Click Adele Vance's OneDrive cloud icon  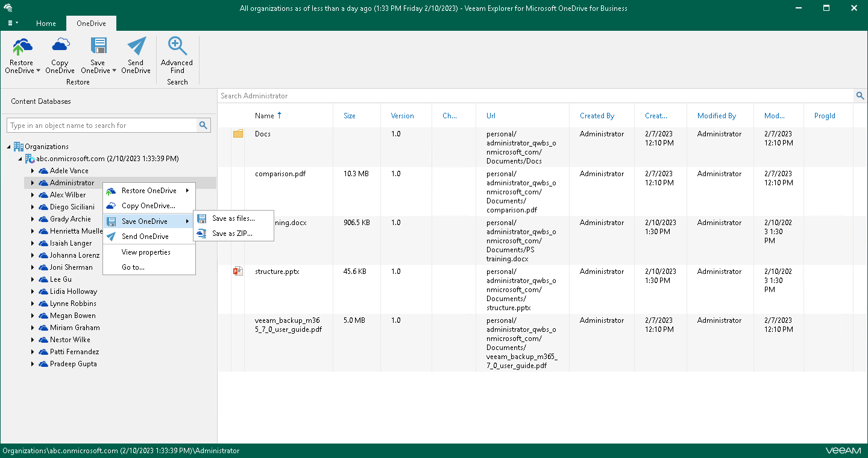43,171
